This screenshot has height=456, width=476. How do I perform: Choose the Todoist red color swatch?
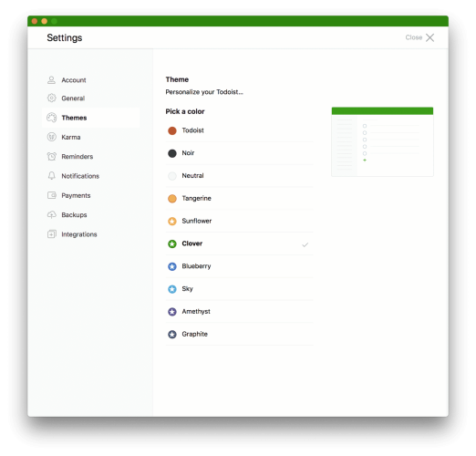[x=172, y=130]
